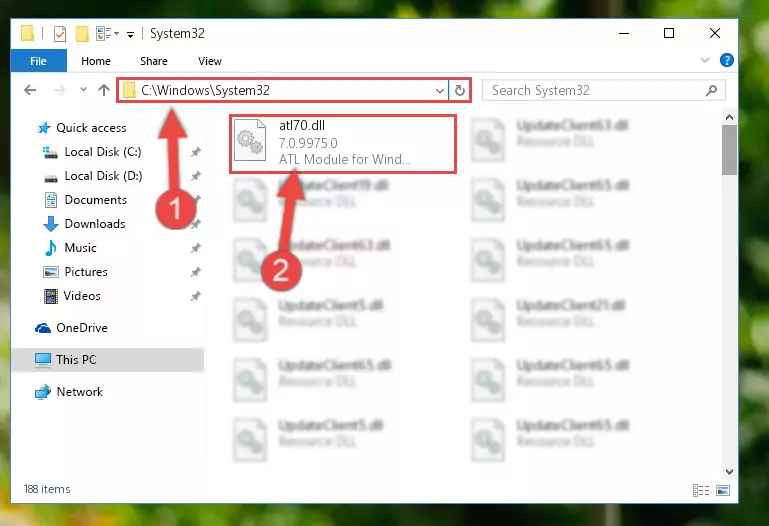This screenshot has height=526, width=769.
Task: Click the OneDrive cloud icon
Action: [x=43, y=328]
